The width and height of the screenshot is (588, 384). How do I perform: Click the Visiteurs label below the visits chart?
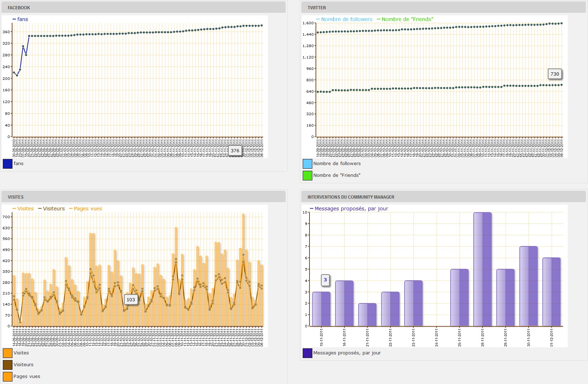(24, 365)
